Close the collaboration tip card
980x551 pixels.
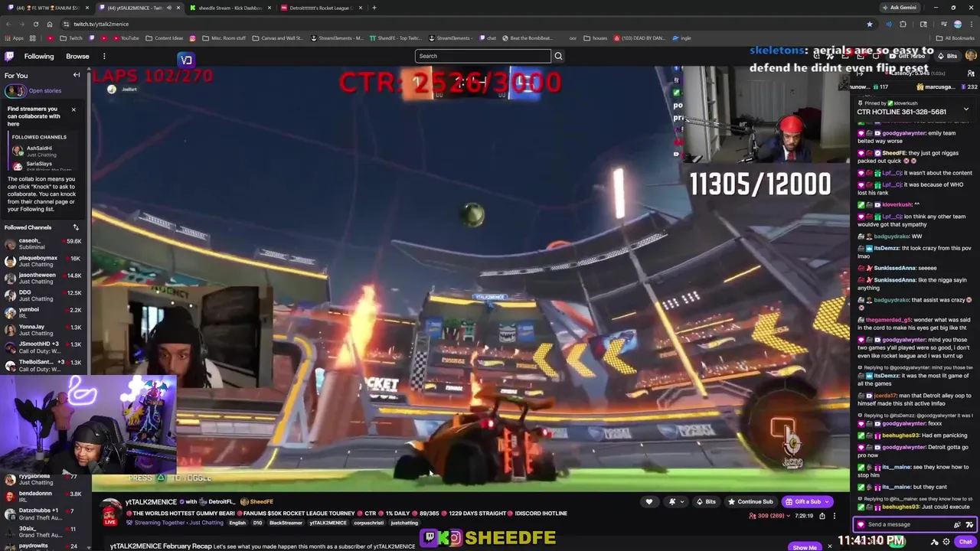(73, 109)
